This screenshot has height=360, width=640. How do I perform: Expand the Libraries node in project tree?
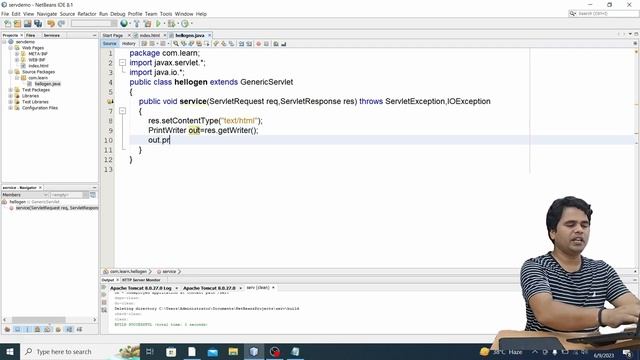pyautogui.click(x=11, y=96)
